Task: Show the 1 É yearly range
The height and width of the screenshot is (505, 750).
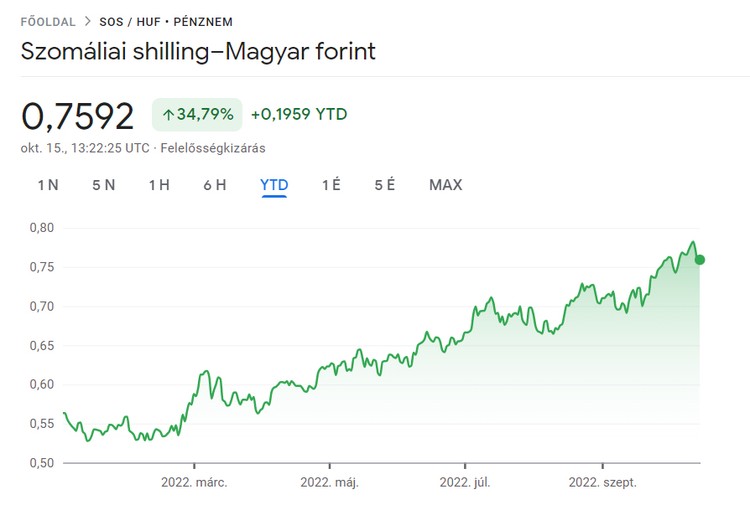Action: 332,185
